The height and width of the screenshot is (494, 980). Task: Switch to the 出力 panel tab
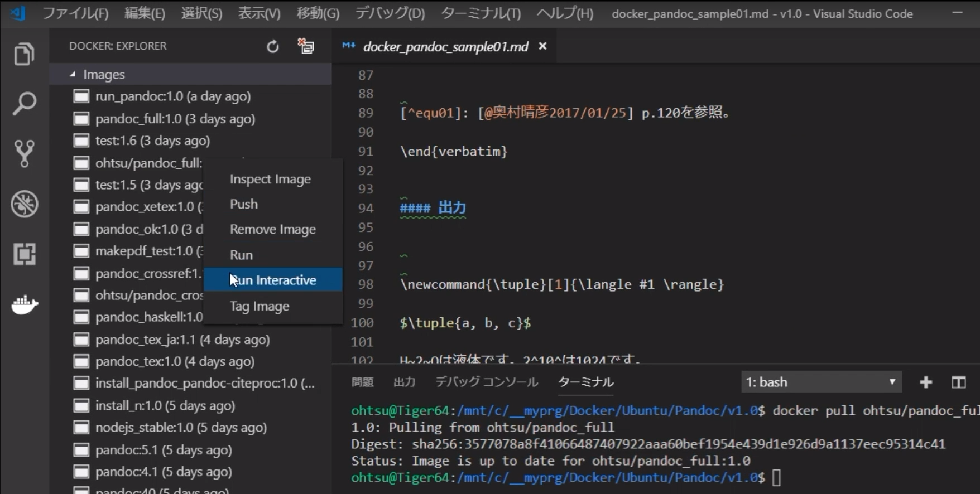[x=404, y=382]
